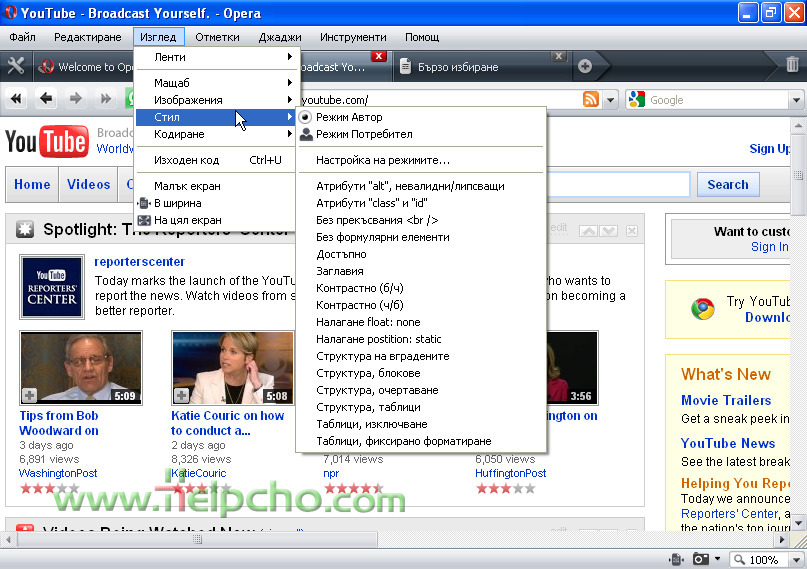The image size is (807, 569).
Task: Toggle the На цял екран option
Action: [214, 220]
